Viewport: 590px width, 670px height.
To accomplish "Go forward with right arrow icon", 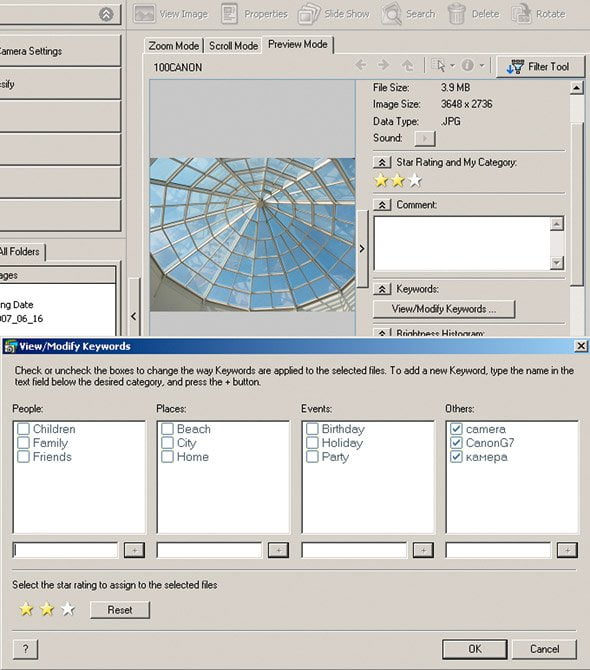I will [x=384, y=65].
